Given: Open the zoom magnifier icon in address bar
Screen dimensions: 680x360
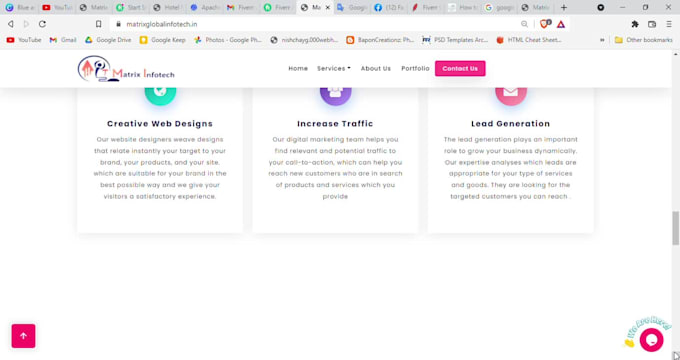Looking at the screenshot, I should (x=524, y=24).
